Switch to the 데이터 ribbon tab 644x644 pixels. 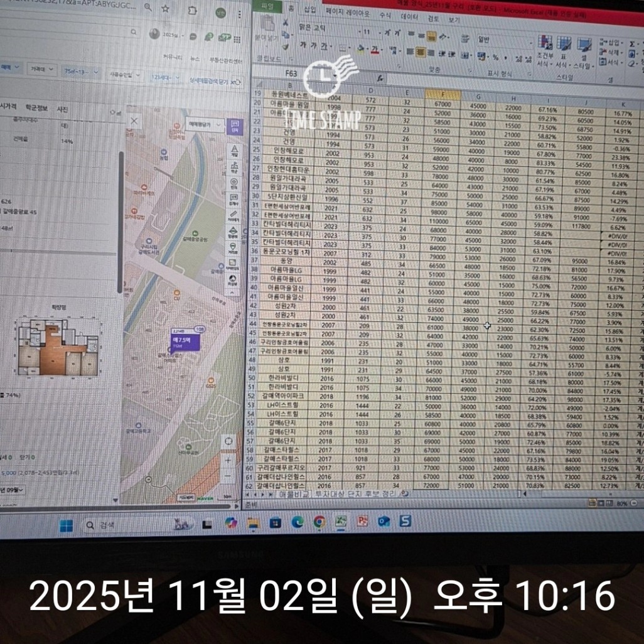[409, 16]
